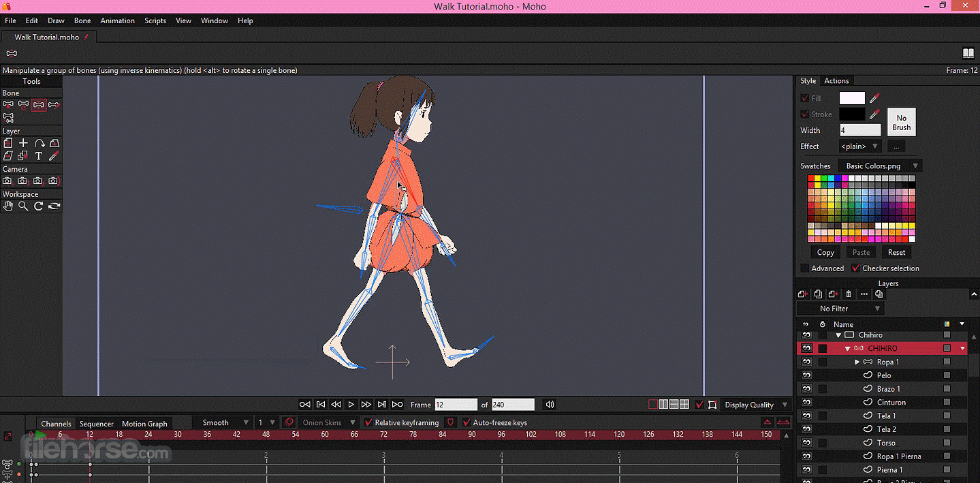Open the Animation menu
Viewport: 980px width, 483px height.
click(117, 20)
